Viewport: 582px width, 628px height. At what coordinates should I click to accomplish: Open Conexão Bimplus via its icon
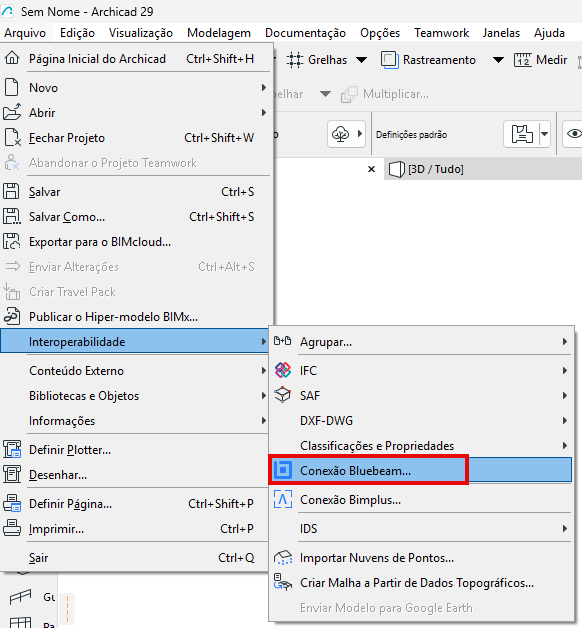283,500
